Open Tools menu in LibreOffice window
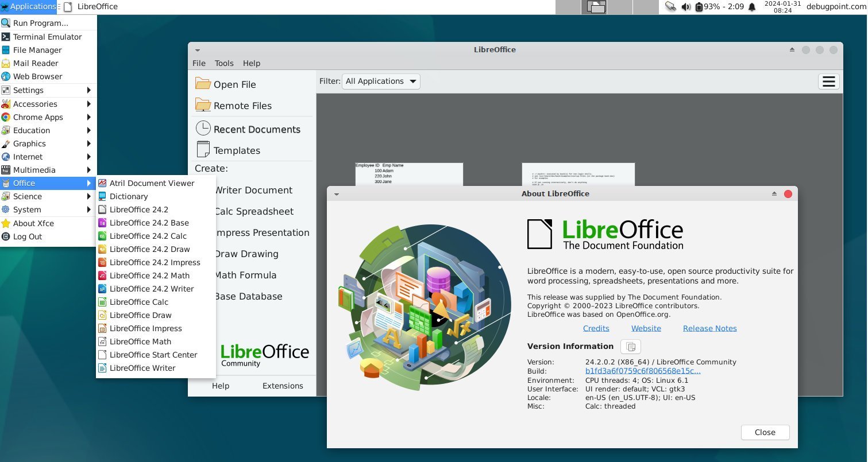Screen dimensions: 868x462 (224, 63)
